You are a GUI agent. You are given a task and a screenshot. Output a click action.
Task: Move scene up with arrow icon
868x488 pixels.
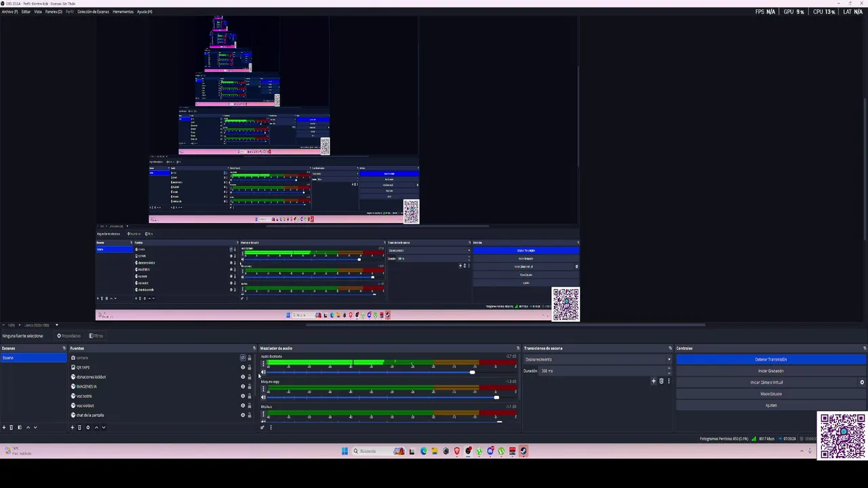(28, 428)
